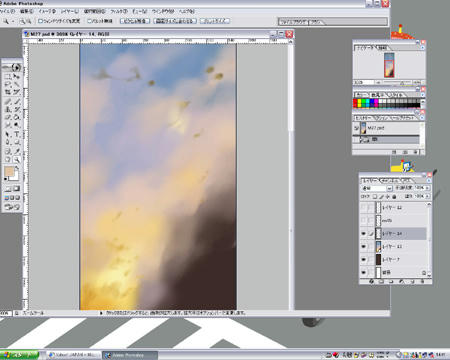
Task: Select the Blur tool
Action: point(8,125)
